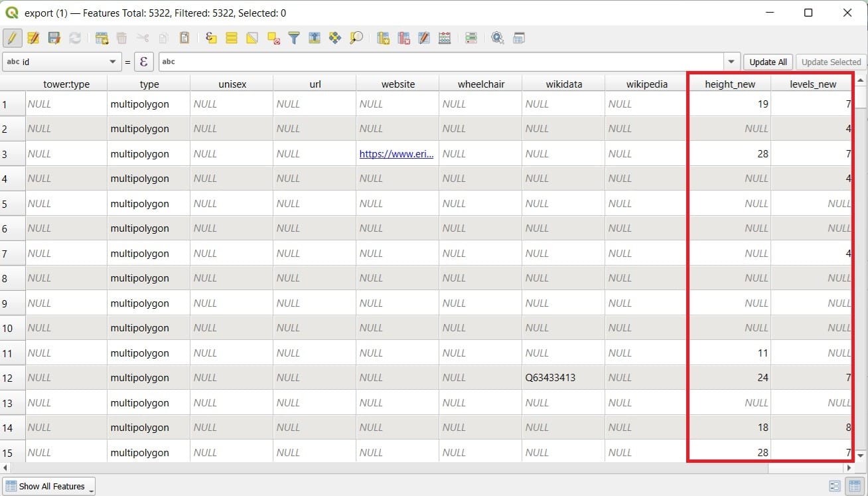Click the Add feature icon
Image resolution: width=868 pixels, height=496 pixels.
(102, 38)
